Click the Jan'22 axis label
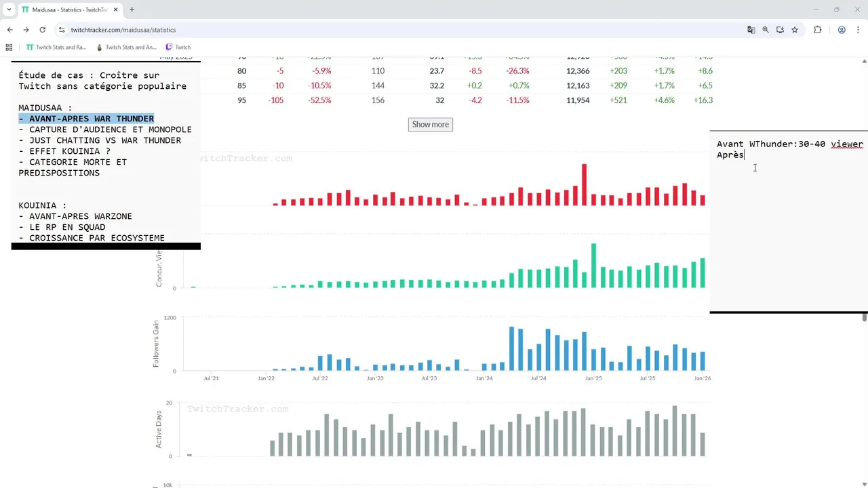Viewport: 868px width, 488px height. tap(266, 378)
